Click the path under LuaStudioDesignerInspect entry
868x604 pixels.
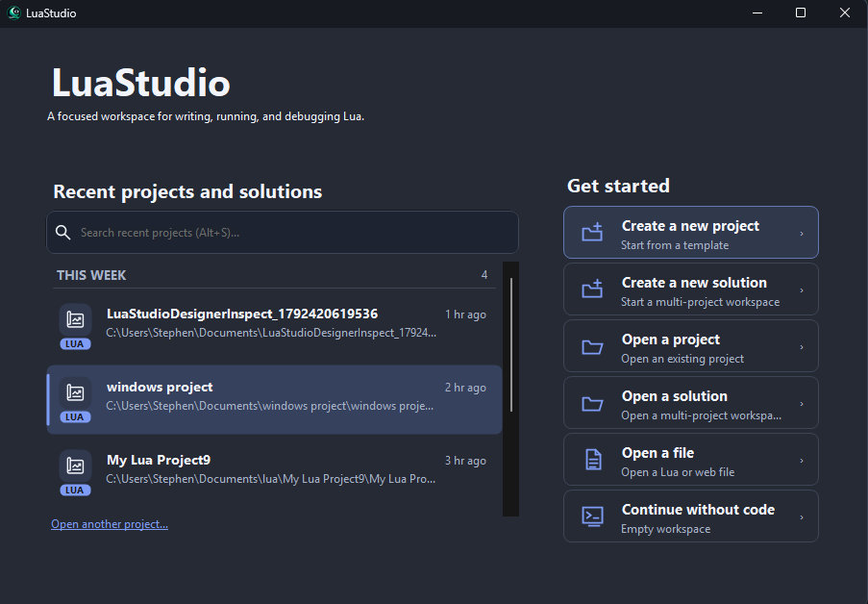click(271, 333)
